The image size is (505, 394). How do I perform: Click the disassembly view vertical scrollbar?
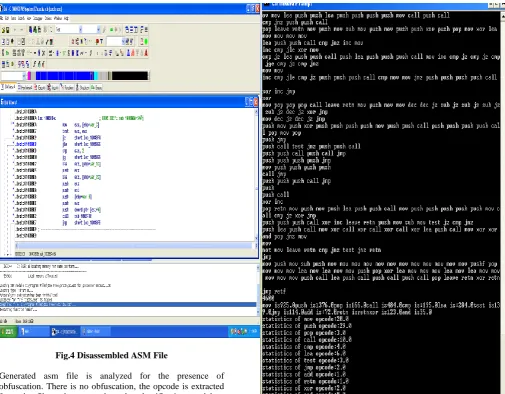[x=256, y=174]
